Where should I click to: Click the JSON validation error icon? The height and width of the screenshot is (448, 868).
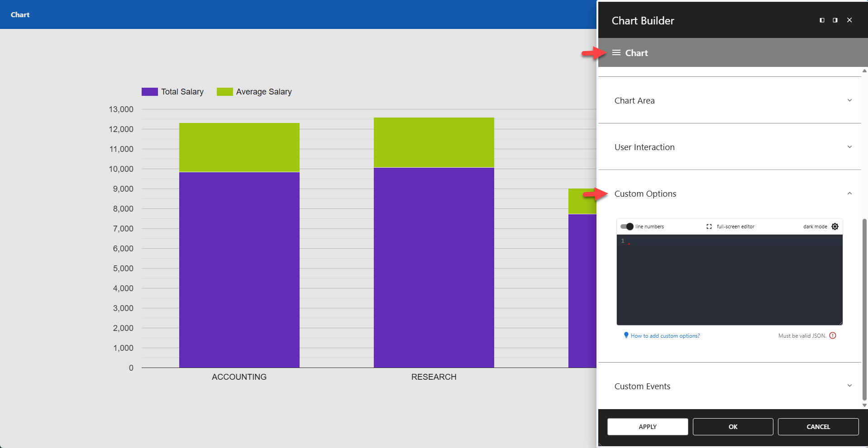click(x=833, y=335)
